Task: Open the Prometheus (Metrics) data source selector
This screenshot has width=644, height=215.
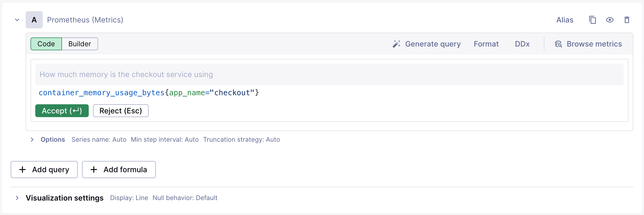Action: pyautogui.click(x=85, y=20)
